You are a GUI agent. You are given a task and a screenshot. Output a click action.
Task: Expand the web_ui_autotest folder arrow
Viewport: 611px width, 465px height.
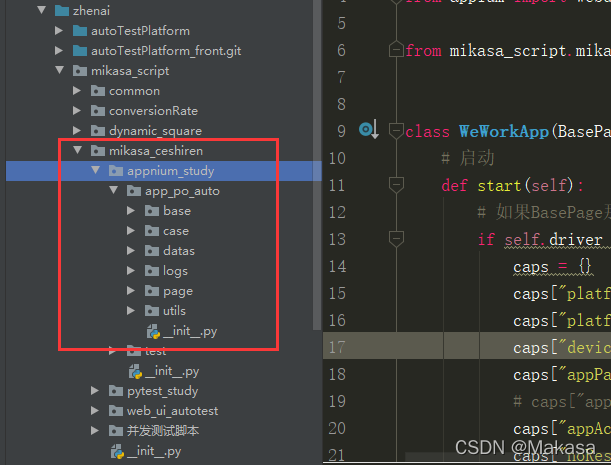point(95,410)
